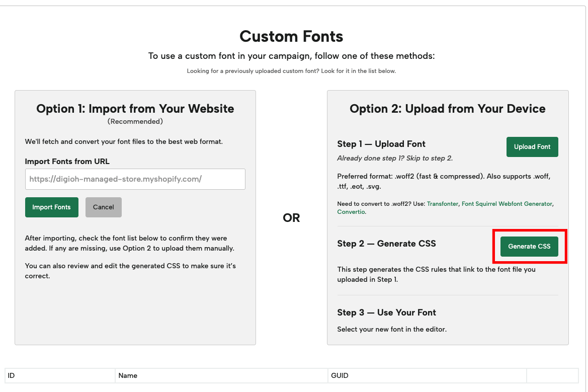Viewport: 588px width, 392px height.
Task: Click the 'Already done step 1?' italic text
Action: pos(395,158)
